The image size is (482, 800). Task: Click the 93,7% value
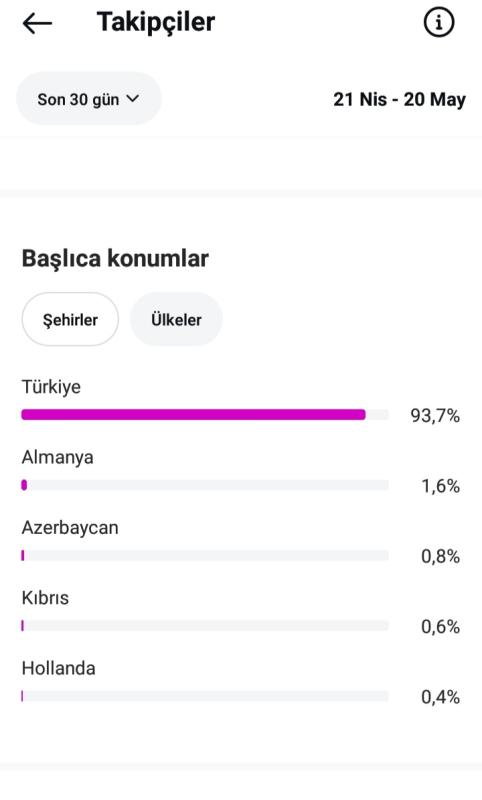pyautogui.click(x=435, y=416)
